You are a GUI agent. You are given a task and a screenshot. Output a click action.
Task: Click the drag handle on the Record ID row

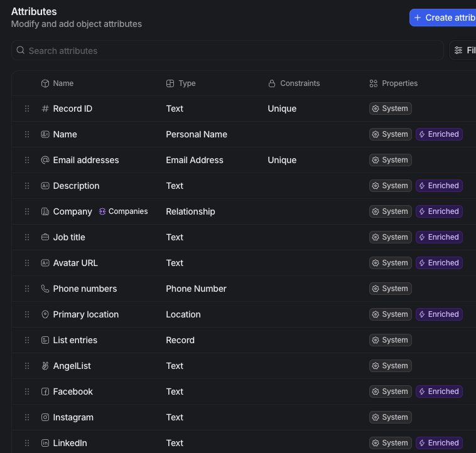click(x=27, y=109)
